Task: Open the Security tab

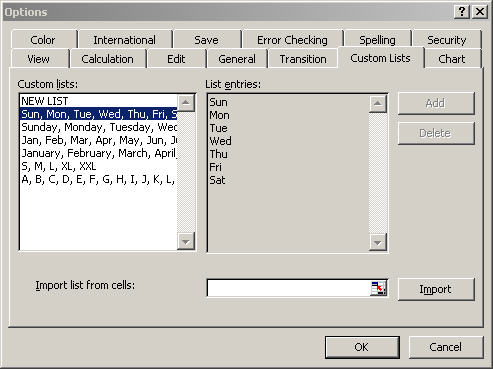Action: point(447,40)
